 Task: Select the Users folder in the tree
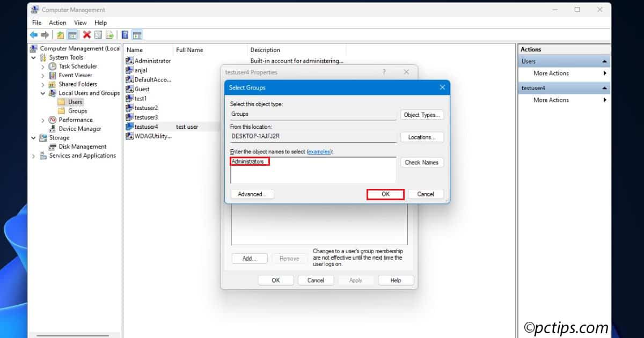(70, 102)
